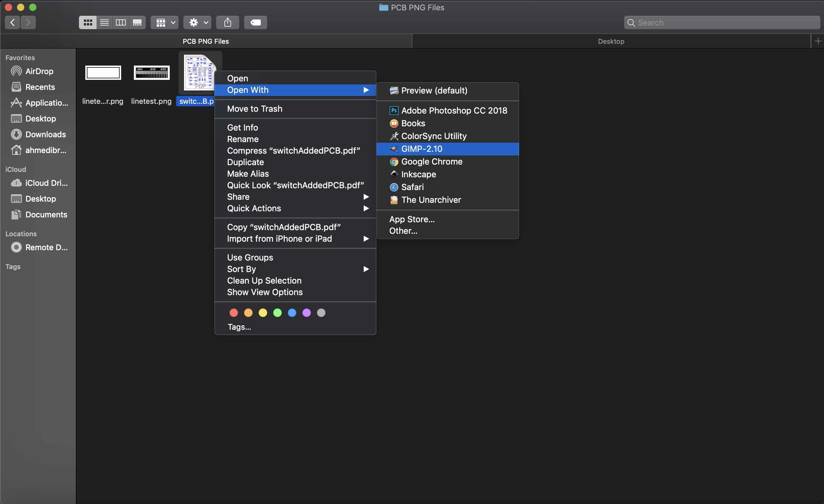Click the Search field

point(722,22)
